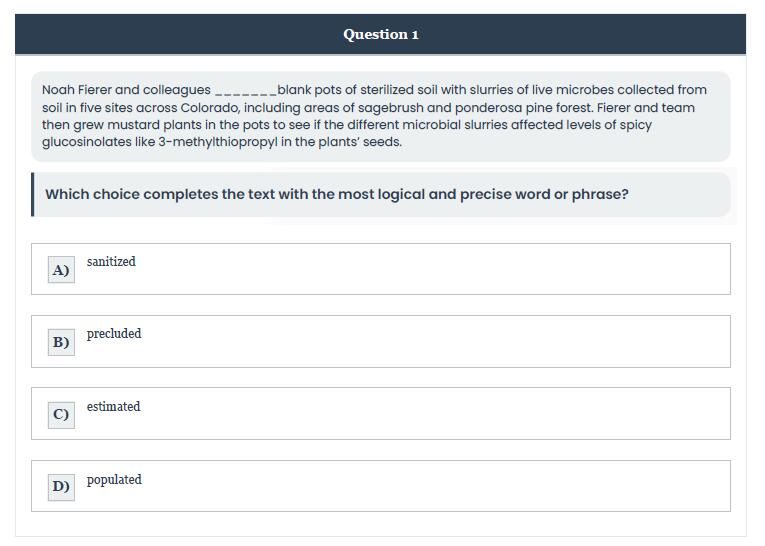
Task: Select the B) letter badge
Action: [61, 342]
